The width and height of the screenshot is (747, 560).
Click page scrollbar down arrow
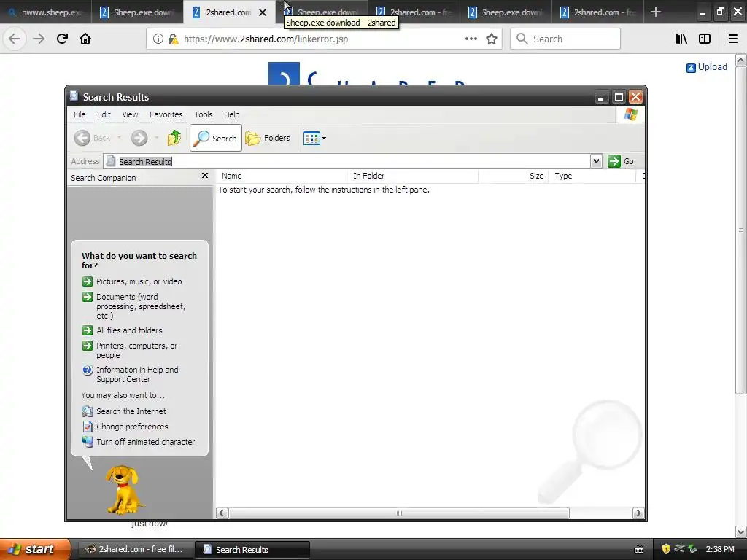740,532
